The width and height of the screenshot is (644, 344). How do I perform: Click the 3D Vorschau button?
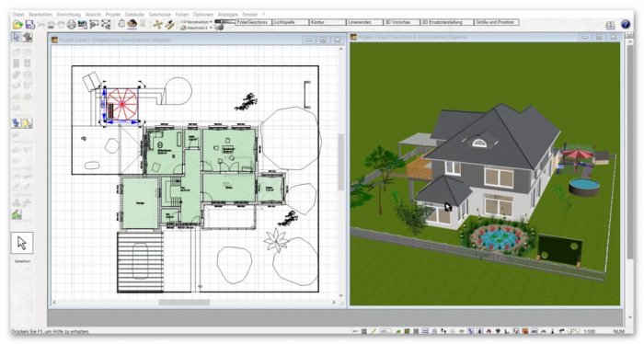pyautogui.click(x=402, y=22)
